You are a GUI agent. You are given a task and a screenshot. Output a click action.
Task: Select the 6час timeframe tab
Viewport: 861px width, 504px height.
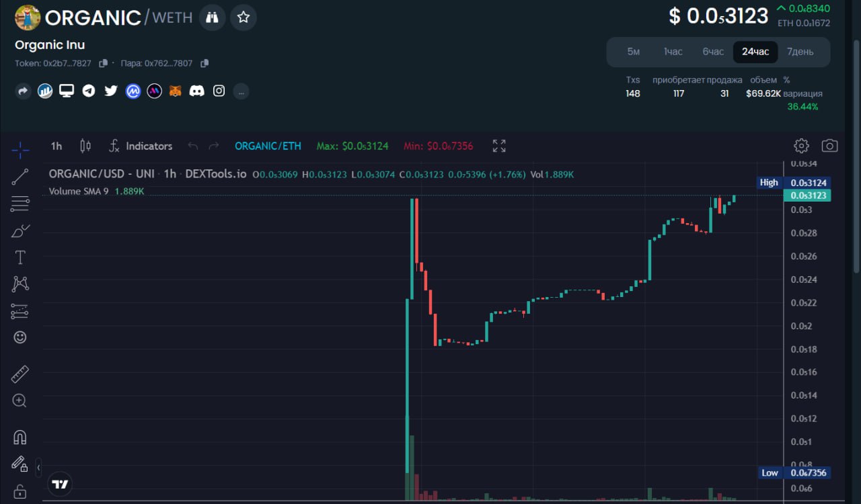(x=713, y=52)
